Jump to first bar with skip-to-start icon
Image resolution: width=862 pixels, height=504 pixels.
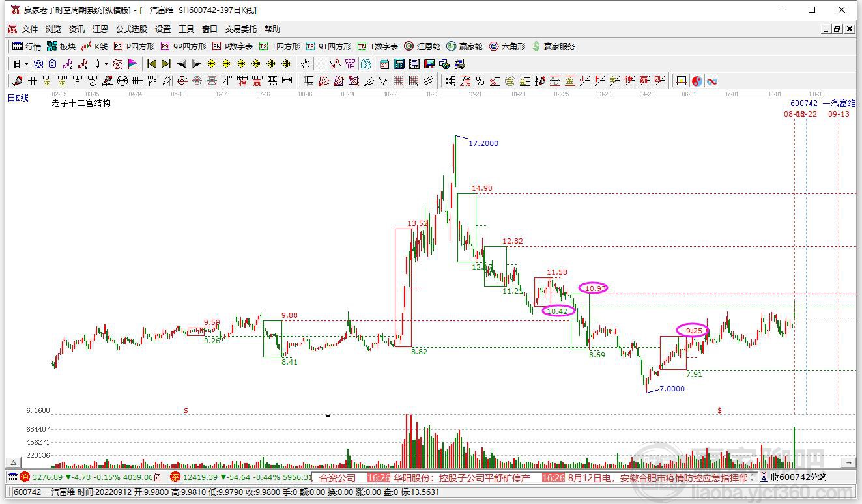pyautogui.click(x=151, y=64)
